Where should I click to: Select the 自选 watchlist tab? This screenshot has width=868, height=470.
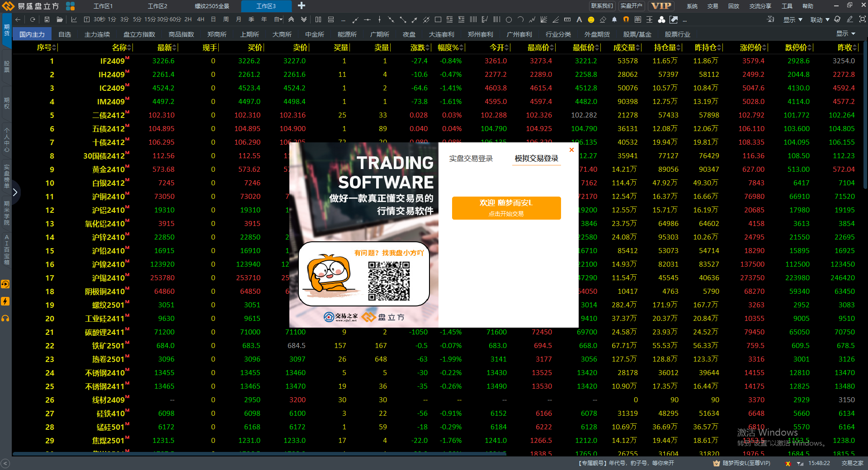[65, 34]
